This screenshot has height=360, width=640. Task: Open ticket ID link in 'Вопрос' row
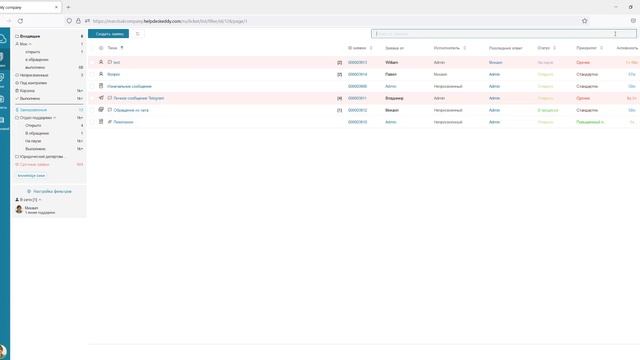[x=358, y=74]
